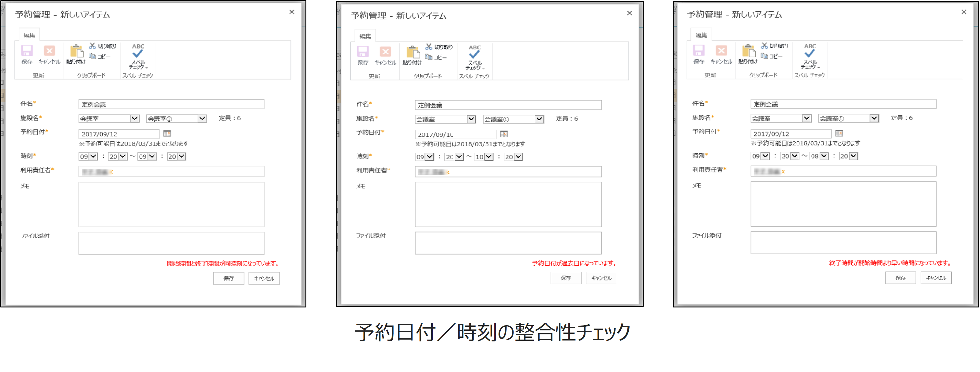Expand 会議室① room dropdown, past-date error dialog
The image size is (980, 372).
pos(513,119)
